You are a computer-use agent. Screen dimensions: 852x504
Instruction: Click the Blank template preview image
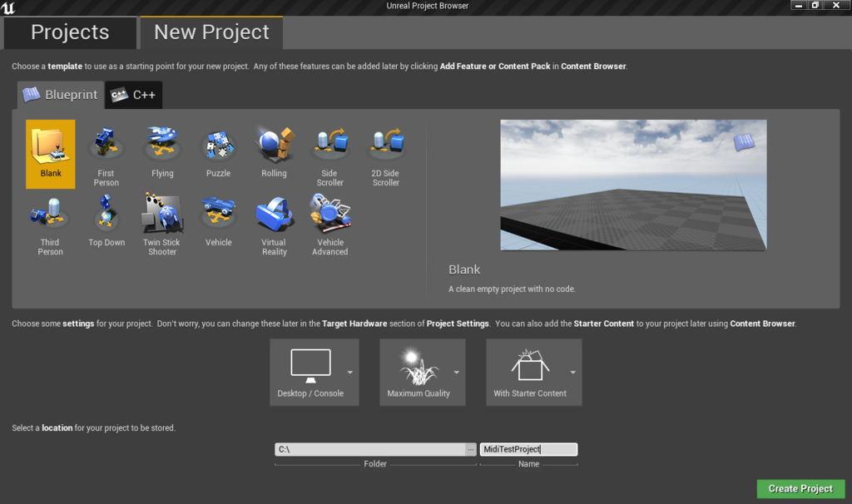pos(633,185)
